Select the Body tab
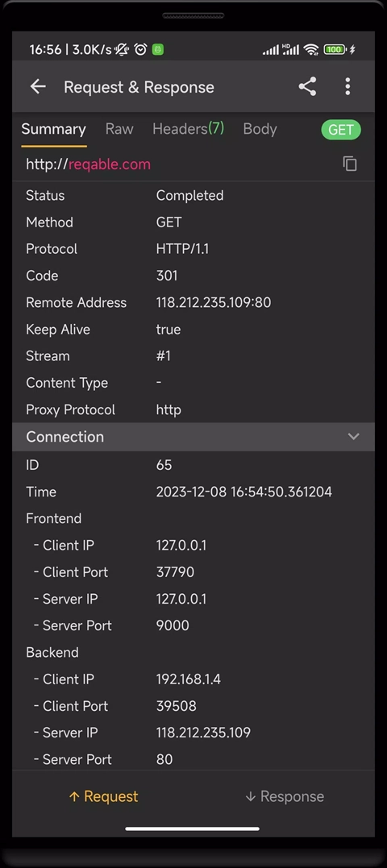The height and width of the screenshot is (868, 387). point(260,129)
